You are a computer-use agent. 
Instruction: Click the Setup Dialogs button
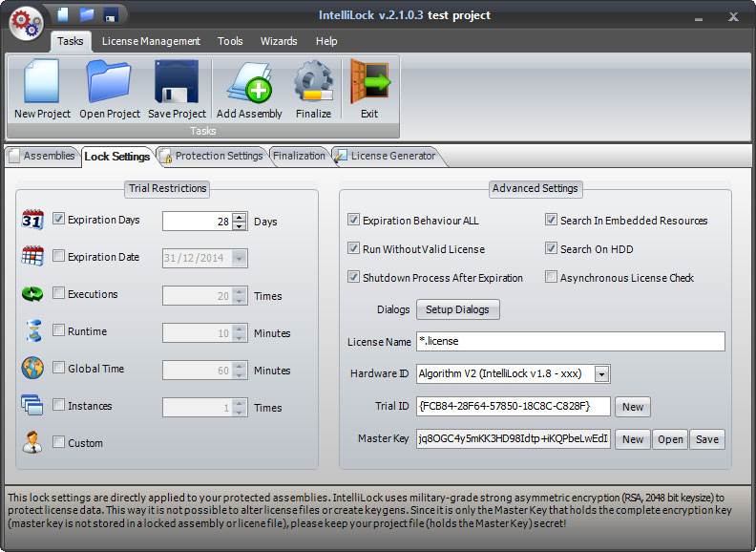pos(457,309)
